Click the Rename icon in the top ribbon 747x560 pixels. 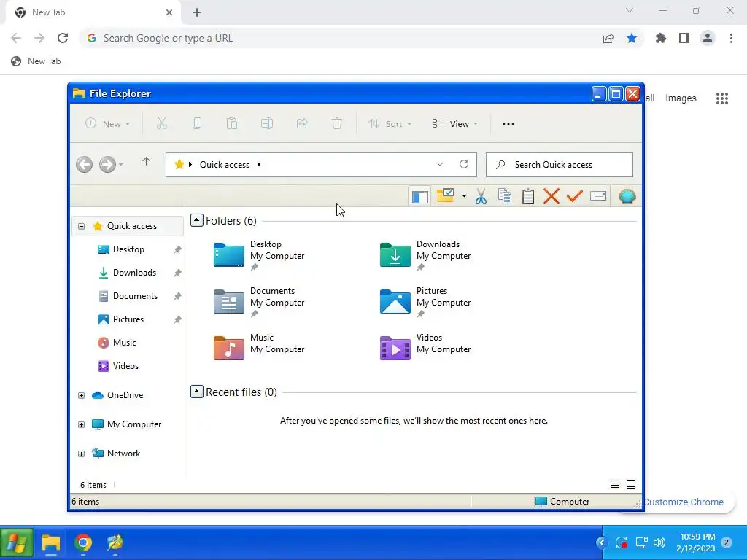pyautogui.click(x=267, y=124)
